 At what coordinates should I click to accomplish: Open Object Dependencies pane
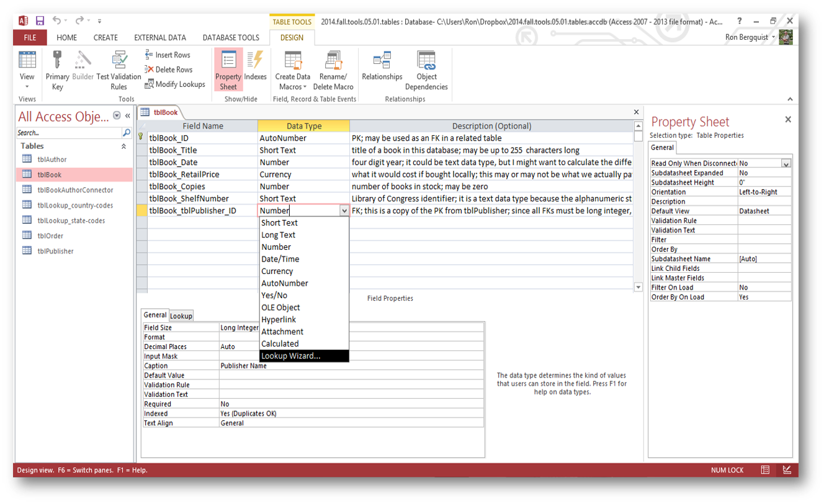coord(426,61)
